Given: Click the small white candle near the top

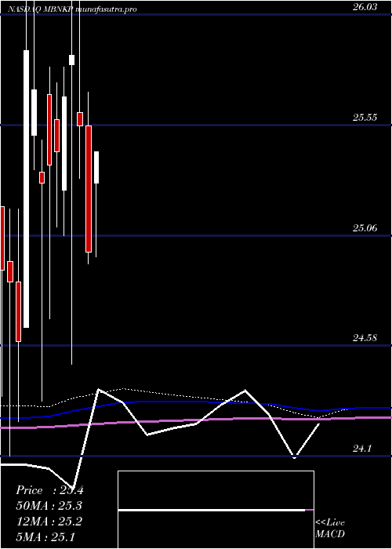Looking at the screenshot, I should (x=72, y=60).
